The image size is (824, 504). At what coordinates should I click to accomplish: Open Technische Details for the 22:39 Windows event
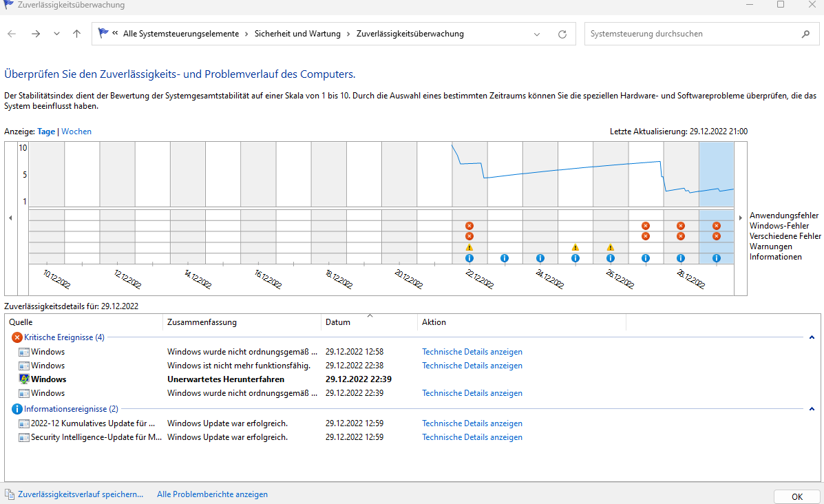[x=472, y=393]
